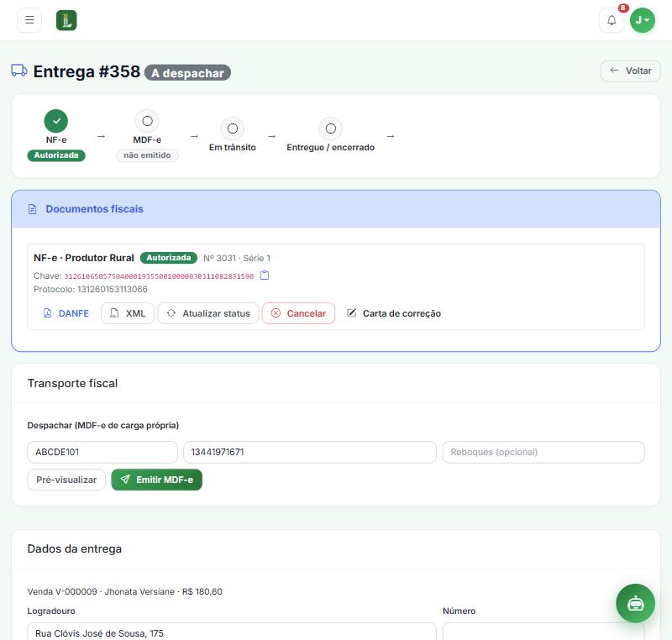Open Carta de correção
The image size is (672, 640).
click(x=393, y=313)
